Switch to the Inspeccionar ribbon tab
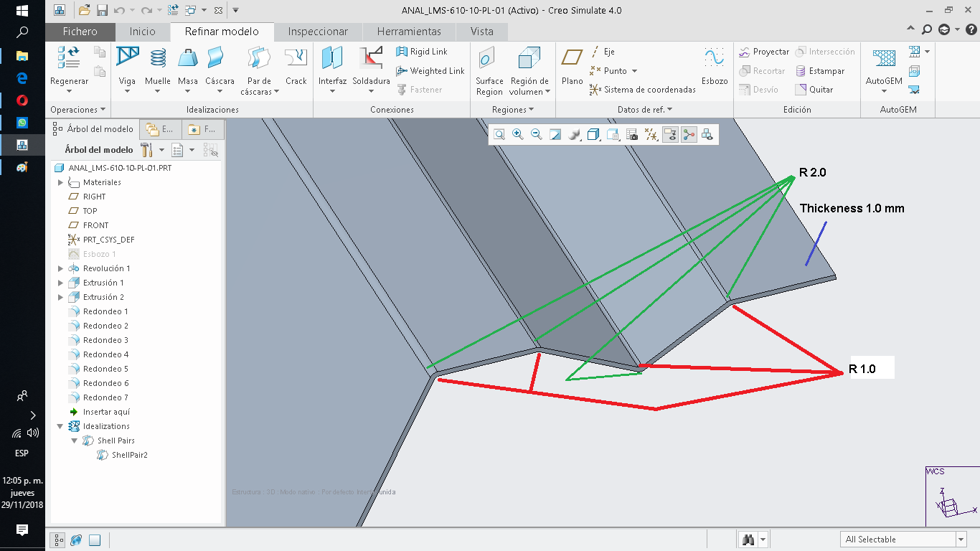 [x=318, y=32]
